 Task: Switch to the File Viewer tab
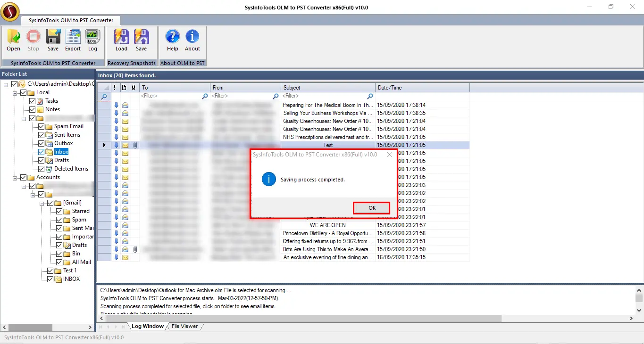(x=184, y=326)
